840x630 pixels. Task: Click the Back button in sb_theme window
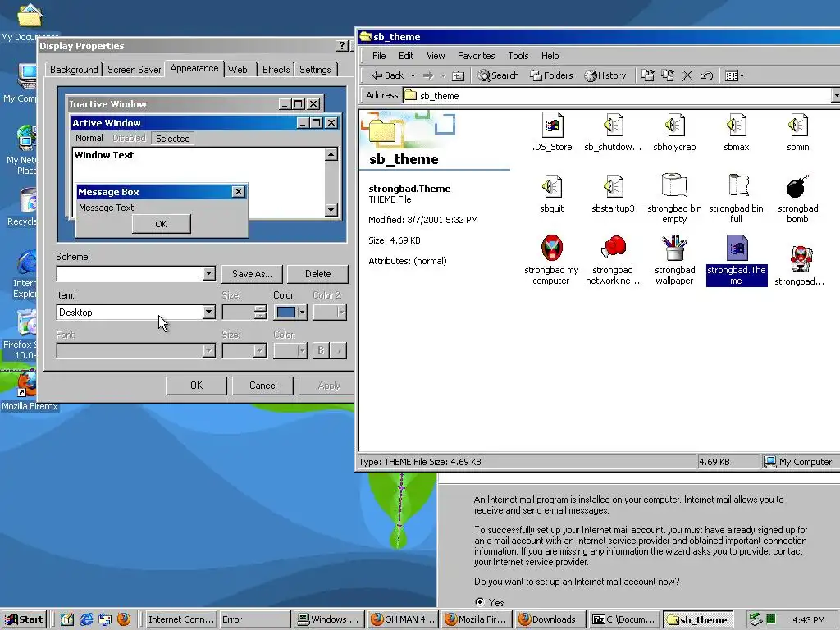click(x=388, y=75)
